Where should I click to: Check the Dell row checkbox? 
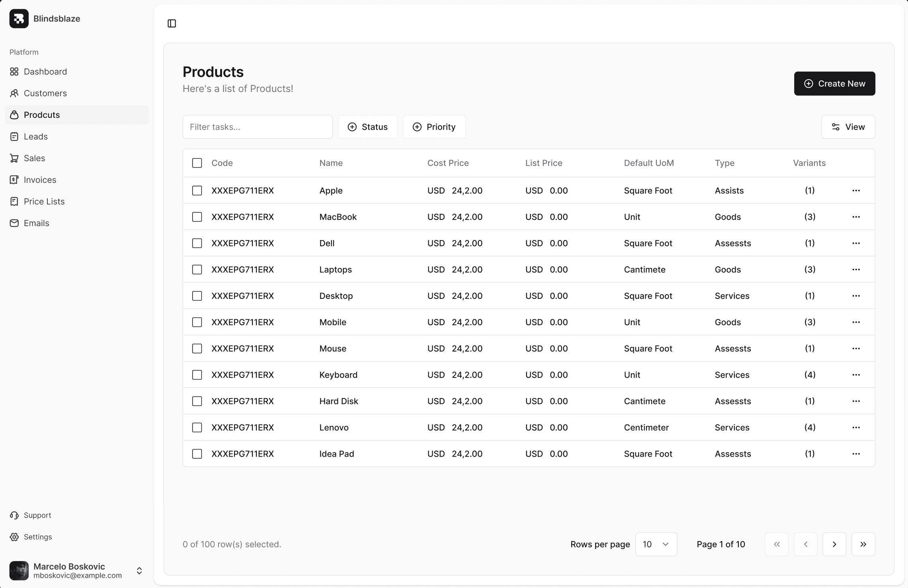[197, 243]
